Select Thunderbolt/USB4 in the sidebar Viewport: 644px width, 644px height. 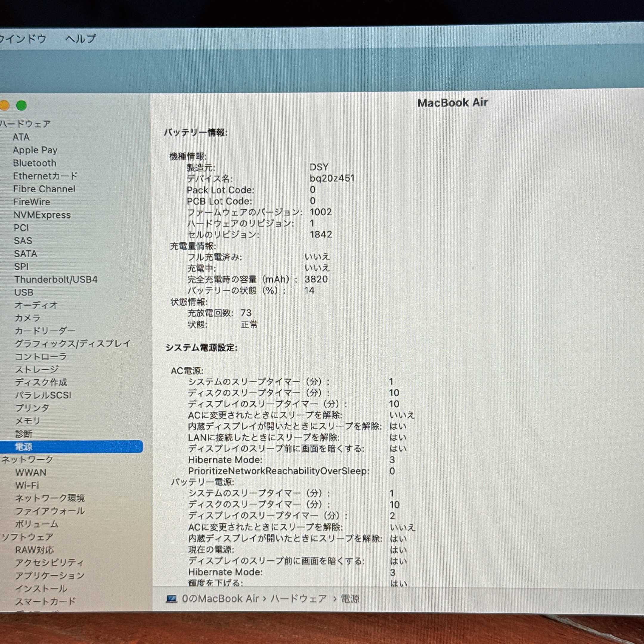pyautogui.click(x=56, y=279)
